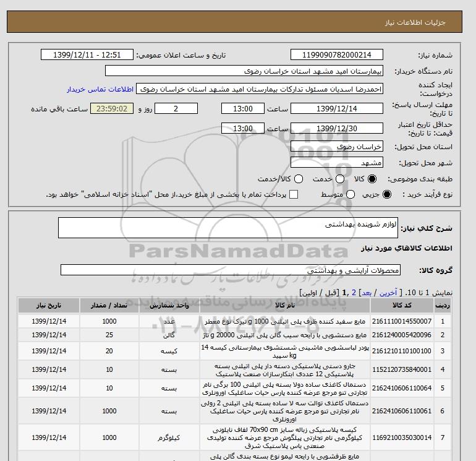The image size is (476, 461).
Task: Go to the آخرین page link
Action: (x=388, y=293)
